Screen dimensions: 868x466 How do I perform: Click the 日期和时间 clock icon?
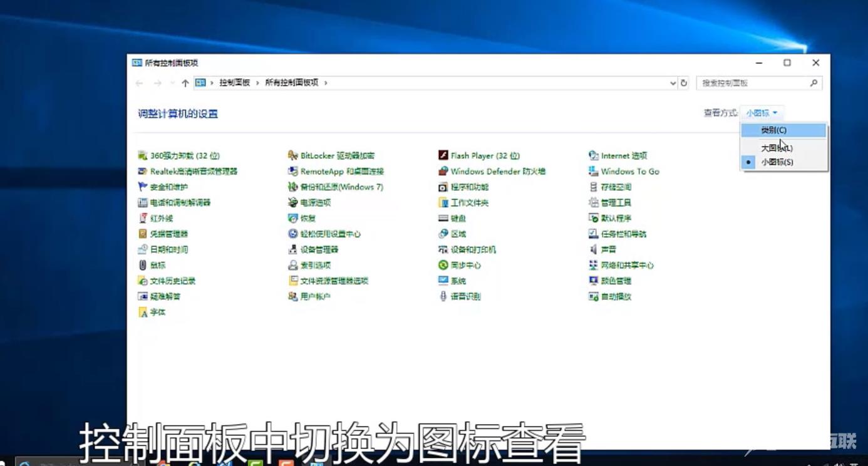coord(143,249)
